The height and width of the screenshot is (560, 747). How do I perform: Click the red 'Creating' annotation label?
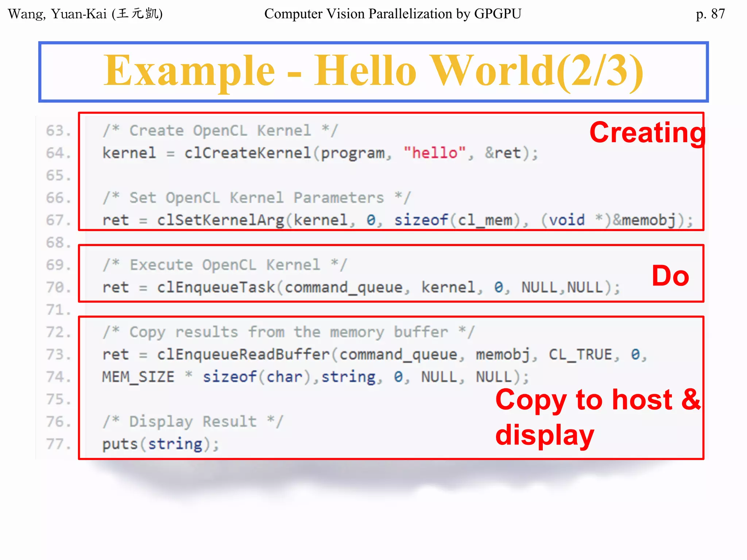point(647,133)
